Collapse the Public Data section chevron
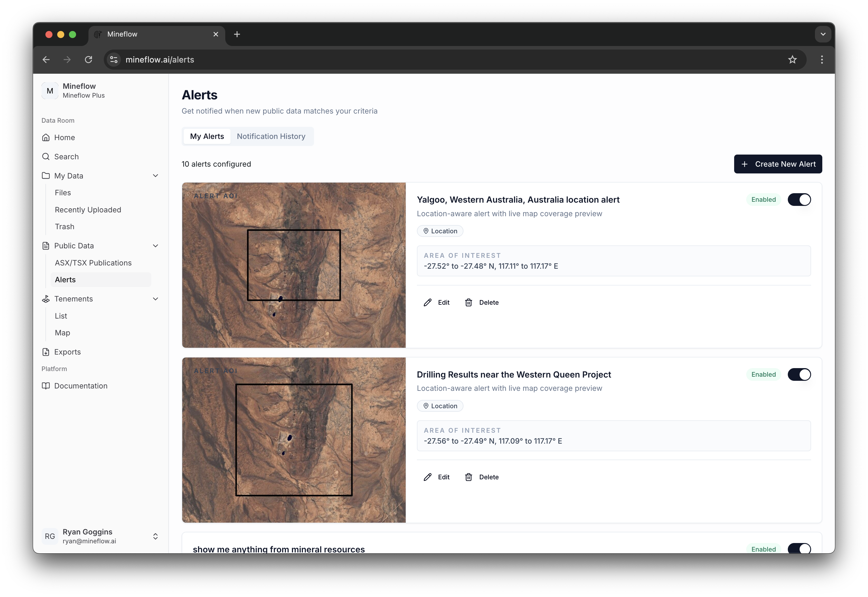The height and width of the screenshot is (597, 868). click(x=155, y=246)
